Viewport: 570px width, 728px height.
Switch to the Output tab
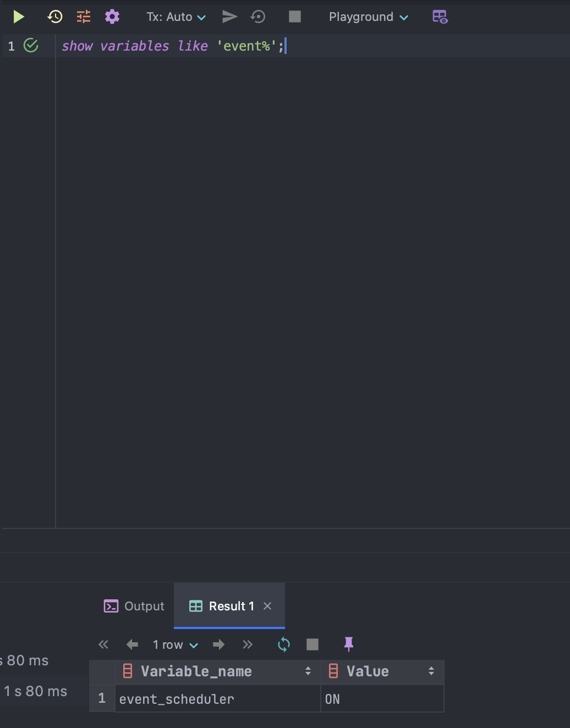[x=134, y=606]
